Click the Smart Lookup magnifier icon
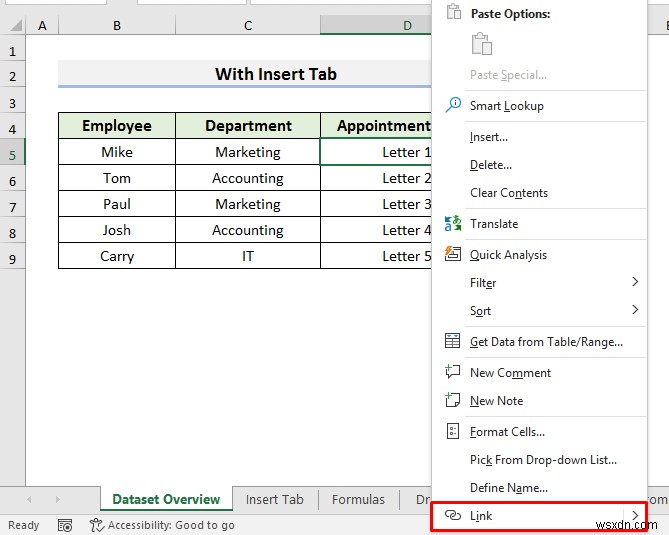The width and height of the screenshot is (669, 535). 453,105
